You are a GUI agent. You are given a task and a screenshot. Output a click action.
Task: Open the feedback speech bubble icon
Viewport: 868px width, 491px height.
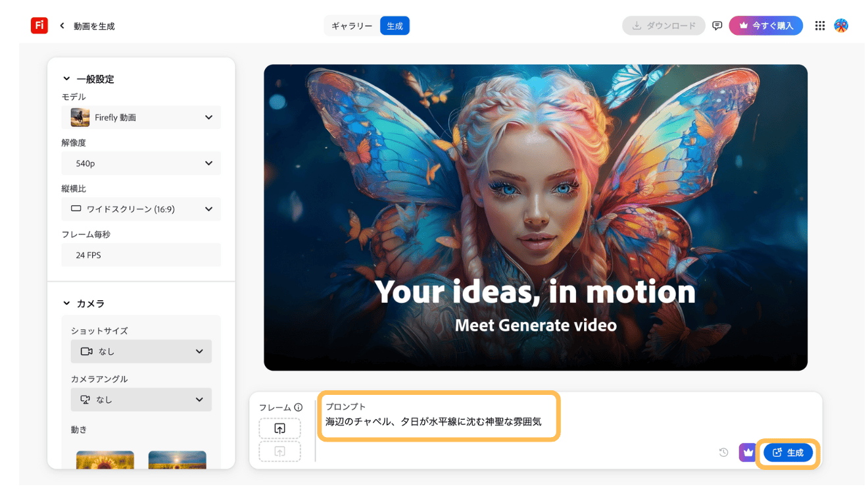coord(717,26)
